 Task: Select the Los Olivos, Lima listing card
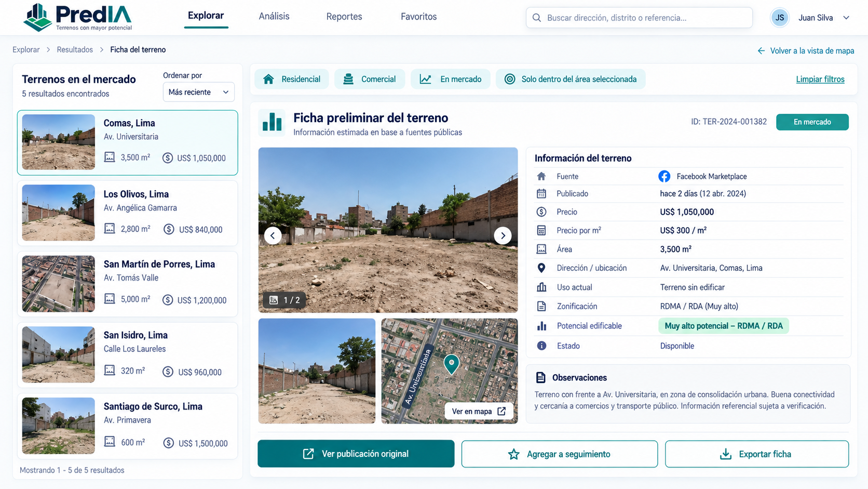coord(128,213)
